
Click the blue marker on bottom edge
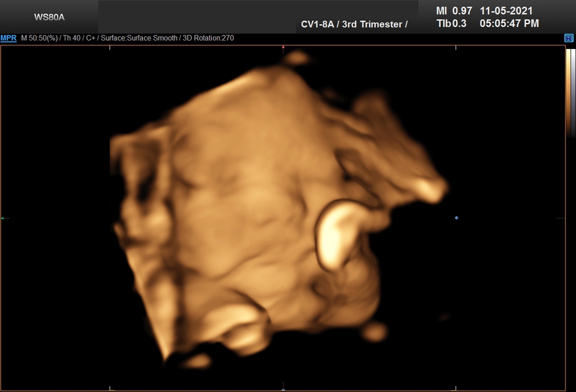click(283, 389)
